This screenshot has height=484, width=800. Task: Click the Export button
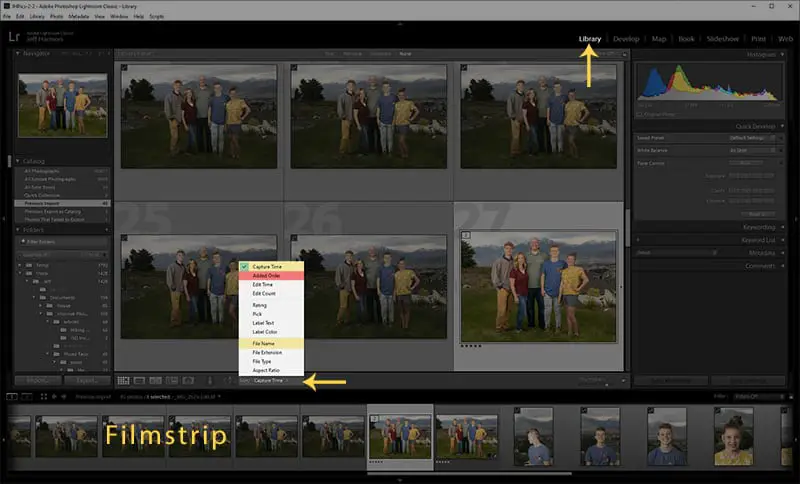(x=87, y=380)
